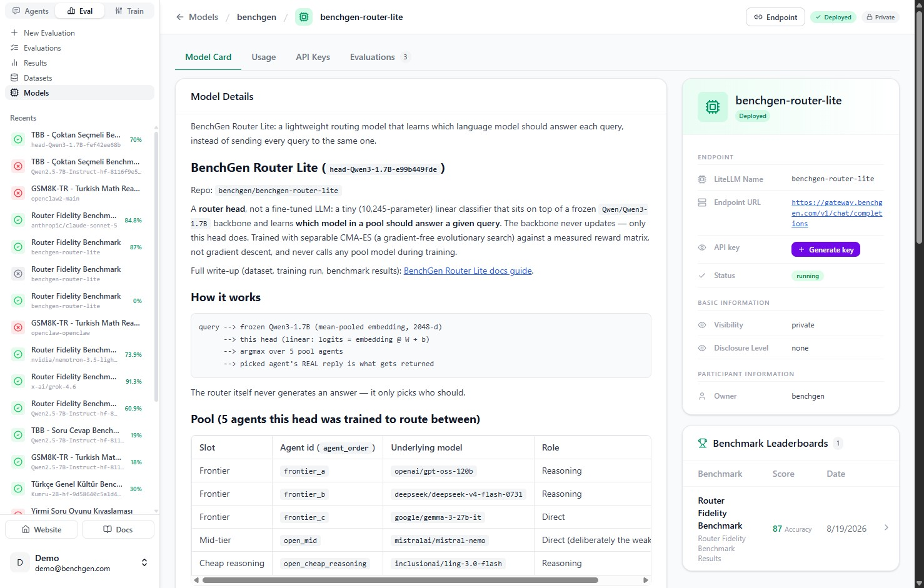924x588 pixels.
Task: Switch to the Agents tab
Action: (31, 11)
